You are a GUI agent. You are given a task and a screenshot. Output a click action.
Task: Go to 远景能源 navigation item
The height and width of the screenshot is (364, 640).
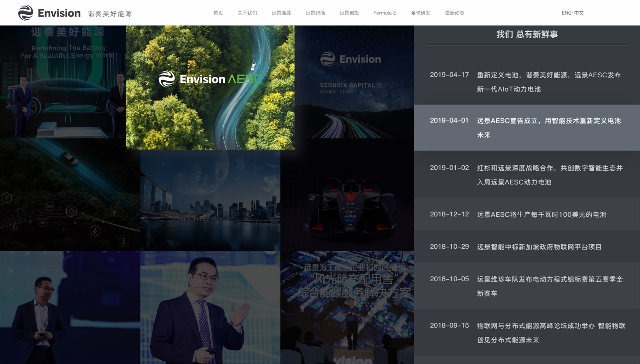pyautogui.click(x=281, y=13)
